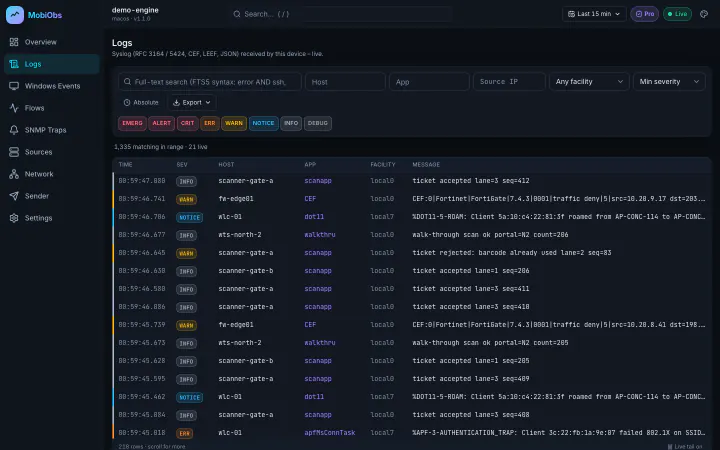The height and width of the screenshot is (450, 720).
Task: Click the MESSAGE column header
Action: pyautogui.click(x=426, y=164)
